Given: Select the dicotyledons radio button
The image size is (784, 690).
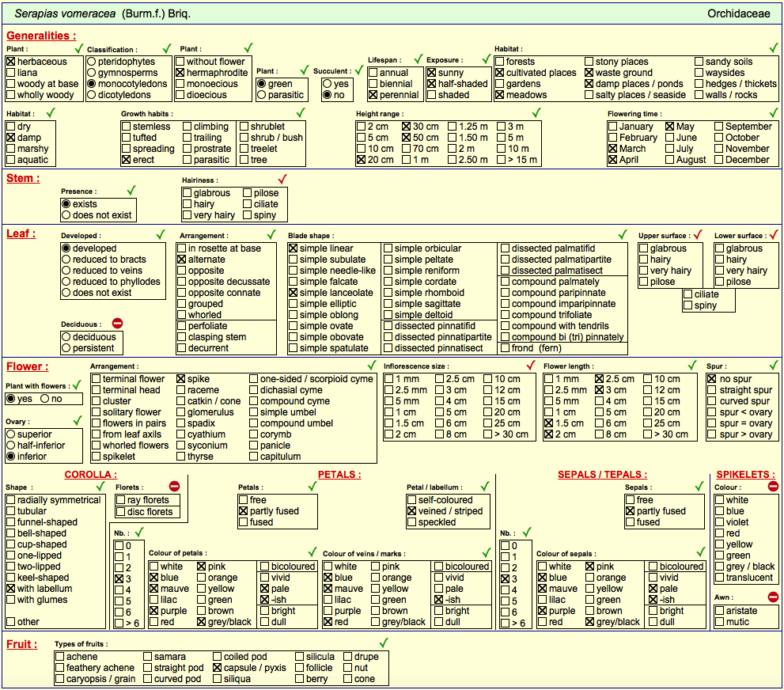Looking at the screenshot, I should click(x=92, y=94).
